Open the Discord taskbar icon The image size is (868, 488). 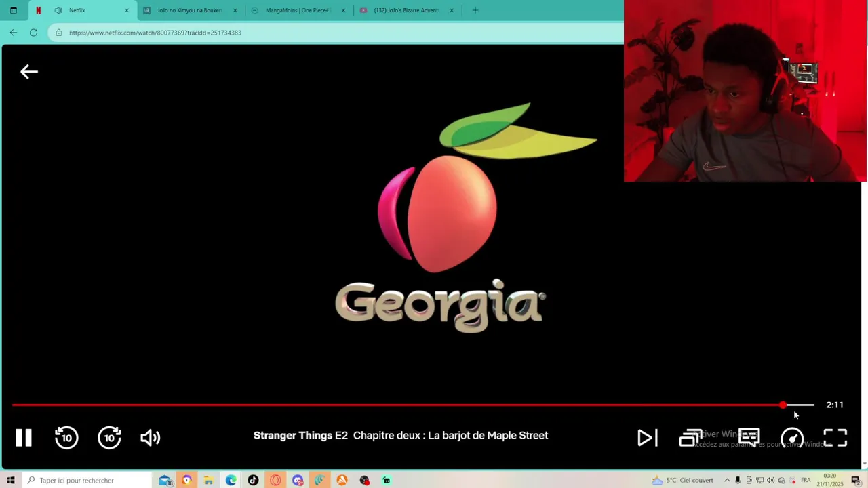[x=298, y=480]
